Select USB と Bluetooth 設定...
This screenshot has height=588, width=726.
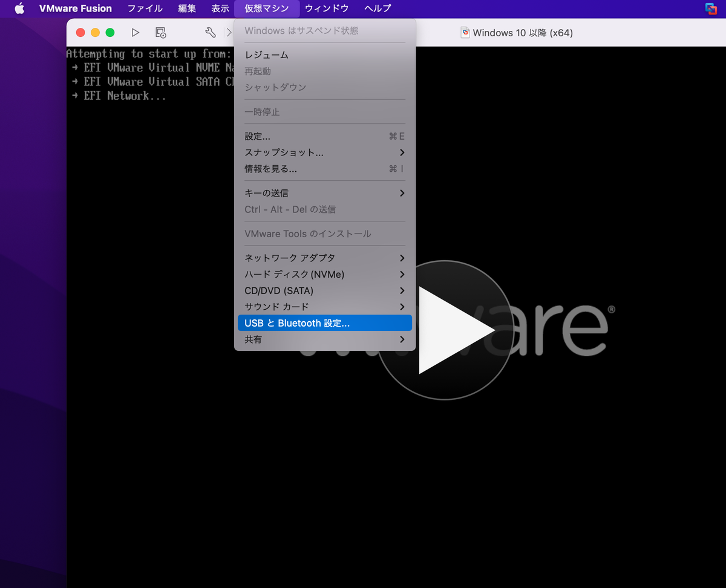click(x=325, y=323)
